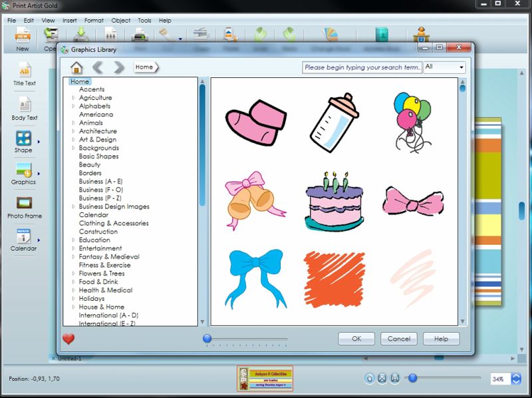Image resolution: width=532 pixels, height=398 pixels.
Task: Click the Home icon in Graphics Library
Action: [76, 67]
